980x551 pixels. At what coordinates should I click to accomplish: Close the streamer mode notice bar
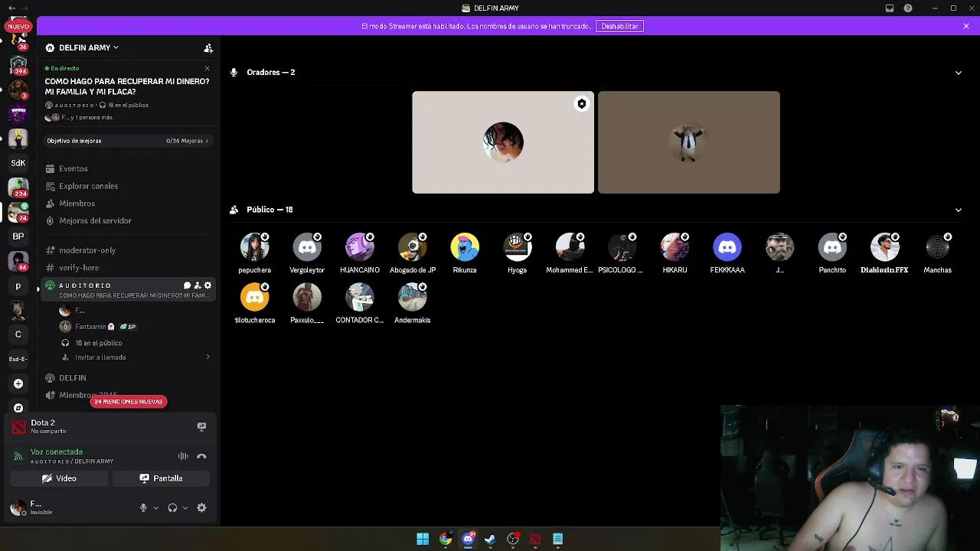click(966, 26)
